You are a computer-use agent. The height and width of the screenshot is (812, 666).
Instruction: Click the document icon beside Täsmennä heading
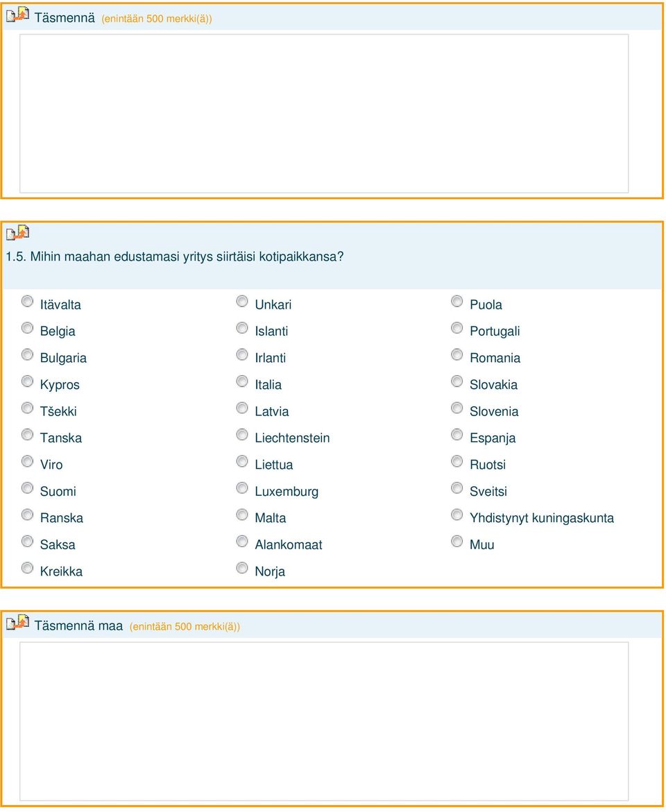pyautogui.click(x=17, y=15)
